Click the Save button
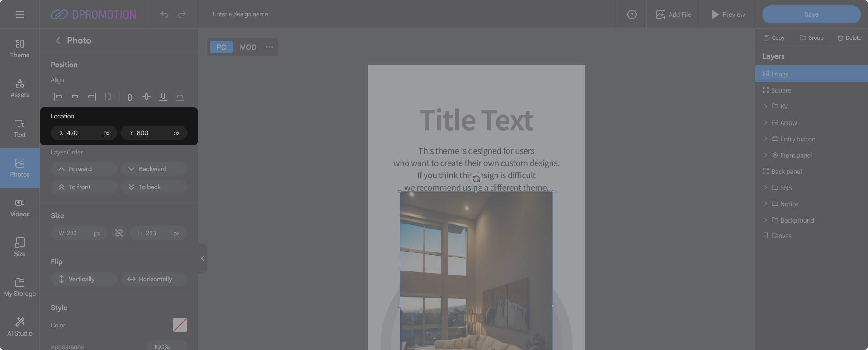868x350 pixels. click(811, 14)
